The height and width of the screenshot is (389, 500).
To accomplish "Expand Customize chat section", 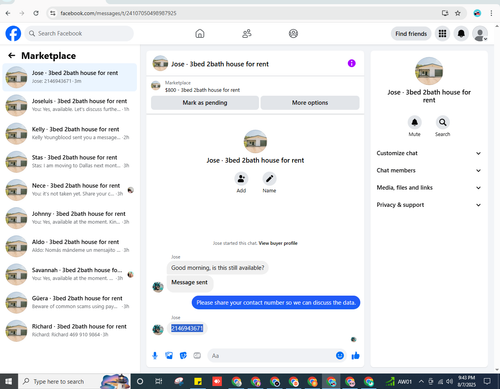I will (x=429, y=153).
